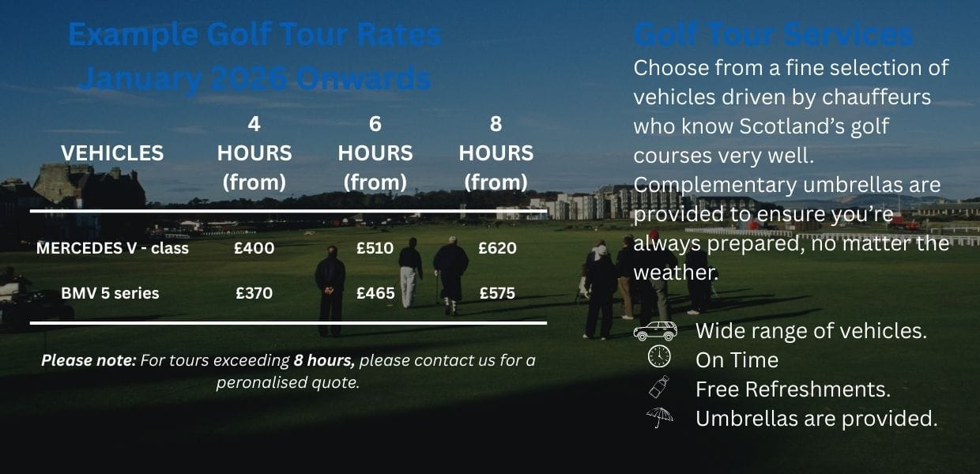
Task: Click the Please note personalised quote text
Action: click(288, 371)
